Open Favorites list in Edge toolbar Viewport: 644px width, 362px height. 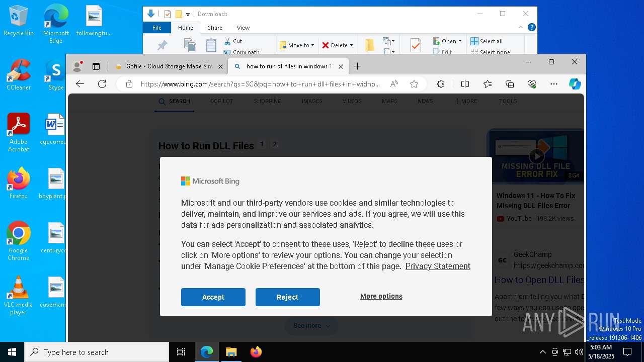488,84
